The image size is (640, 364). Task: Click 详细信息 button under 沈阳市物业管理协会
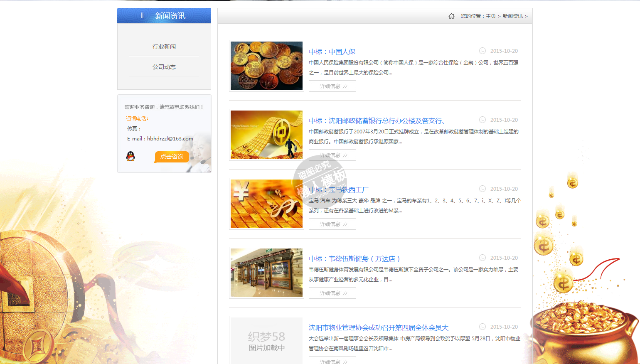point(332,360)
